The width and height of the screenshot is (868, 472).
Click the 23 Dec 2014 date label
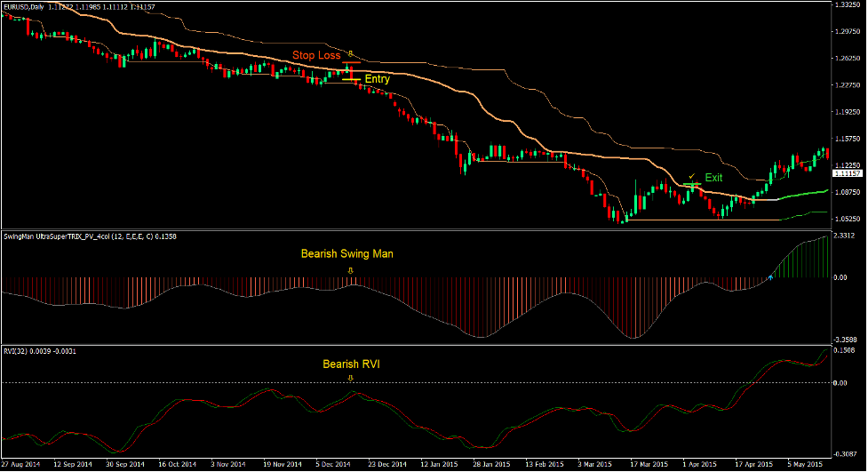tap(387, 464)
